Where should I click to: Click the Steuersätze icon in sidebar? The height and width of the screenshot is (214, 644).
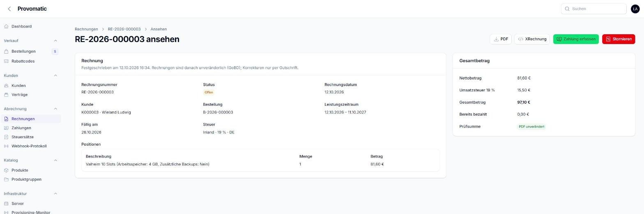coord(6,137)
